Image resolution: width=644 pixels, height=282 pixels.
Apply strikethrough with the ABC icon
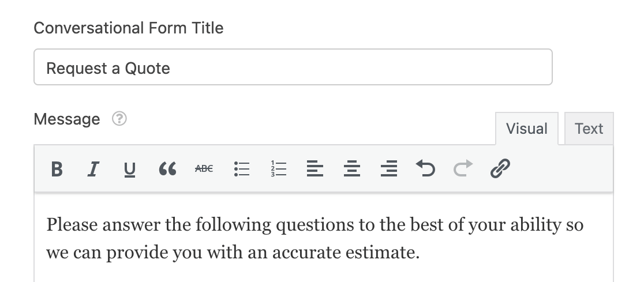coord(204,169)
